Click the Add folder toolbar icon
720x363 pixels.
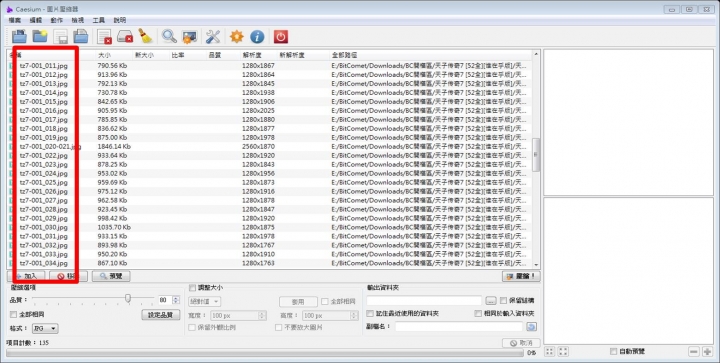click(x=40, y=36)
